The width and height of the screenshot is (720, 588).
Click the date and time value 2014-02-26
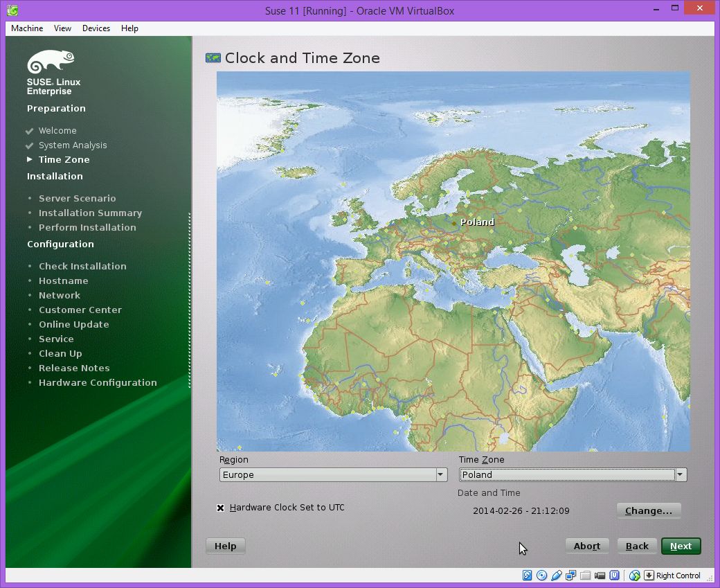(x=521, y=511)
